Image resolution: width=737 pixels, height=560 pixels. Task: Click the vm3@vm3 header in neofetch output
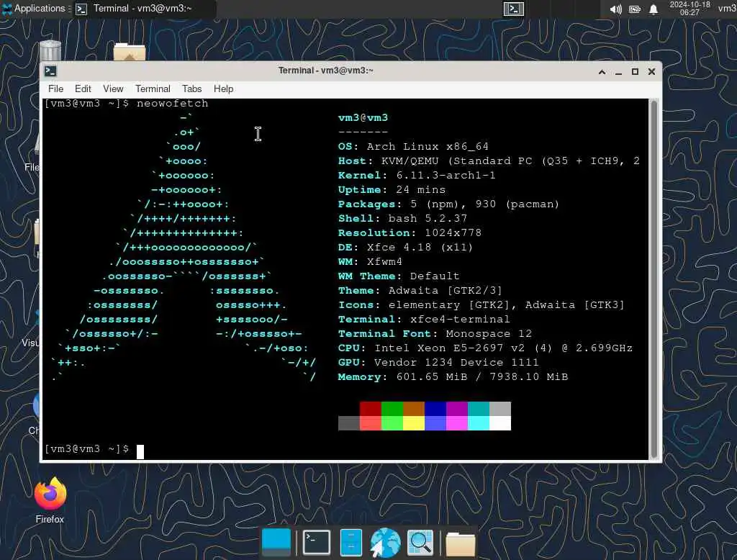tap(363, 118)
